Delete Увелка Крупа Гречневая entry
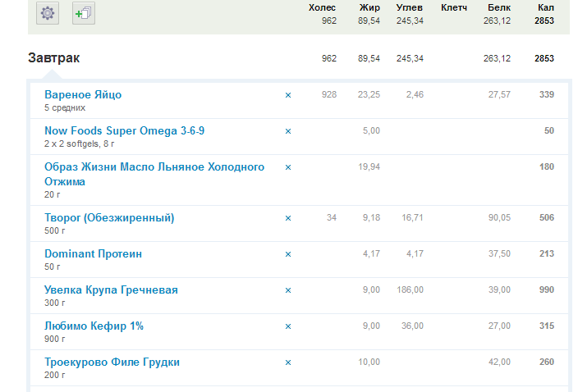578x392 pixels. 288,290
